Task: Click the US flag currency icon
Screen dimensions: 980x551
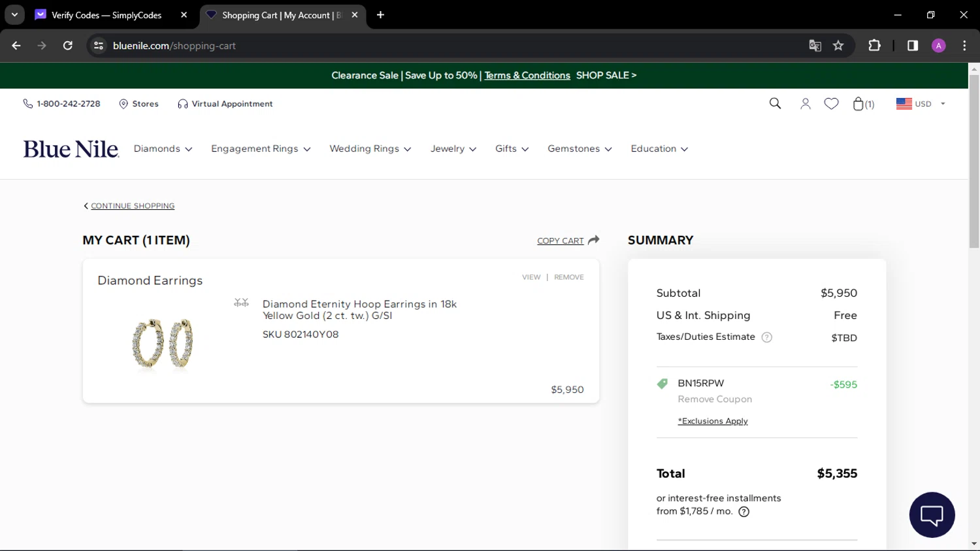Action: (x=904, y=104)
